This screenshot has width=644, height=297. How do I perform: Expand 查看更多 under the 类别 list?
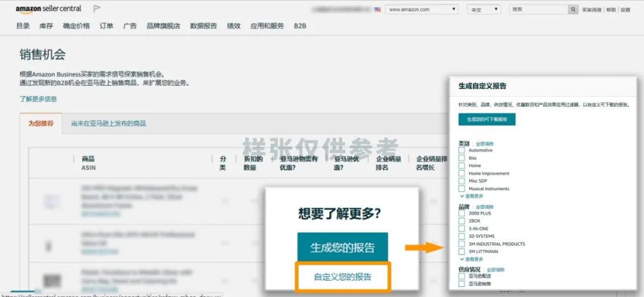pyautogui.click(x=472, y=196)
